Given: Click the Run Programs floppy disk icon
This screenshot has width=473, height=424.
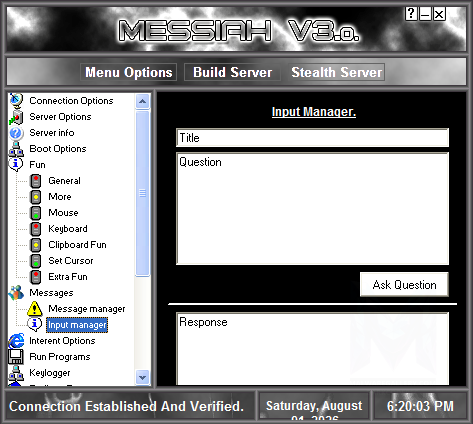Looking at the screenshot, I should [x=16, y=357].
